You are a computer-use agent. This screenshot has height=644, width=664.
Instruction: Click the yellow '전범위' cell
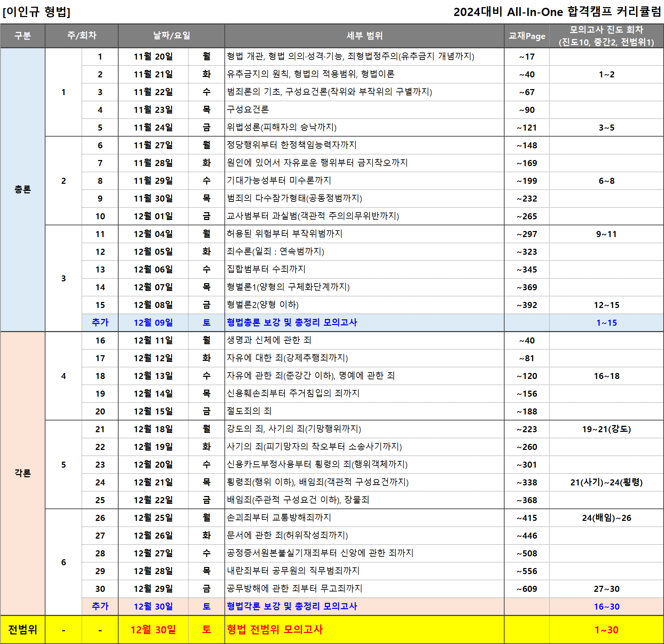point(23,629)
